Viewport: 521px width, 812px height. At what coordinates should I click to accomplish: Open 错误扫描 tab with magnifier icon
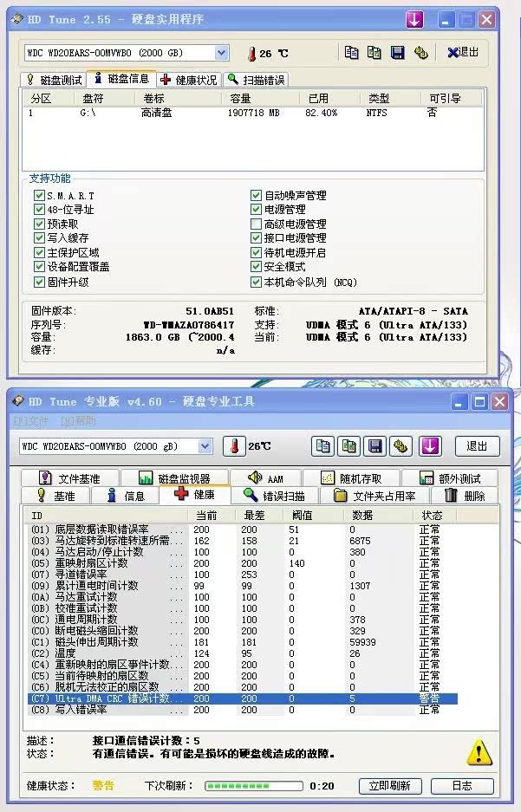275,496
